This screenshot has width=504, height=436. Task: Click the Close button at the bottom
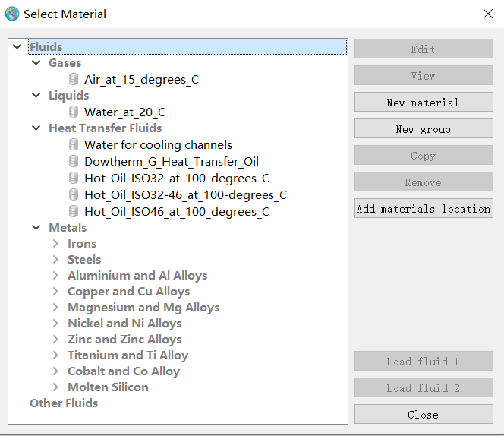(x=423, y=415)
